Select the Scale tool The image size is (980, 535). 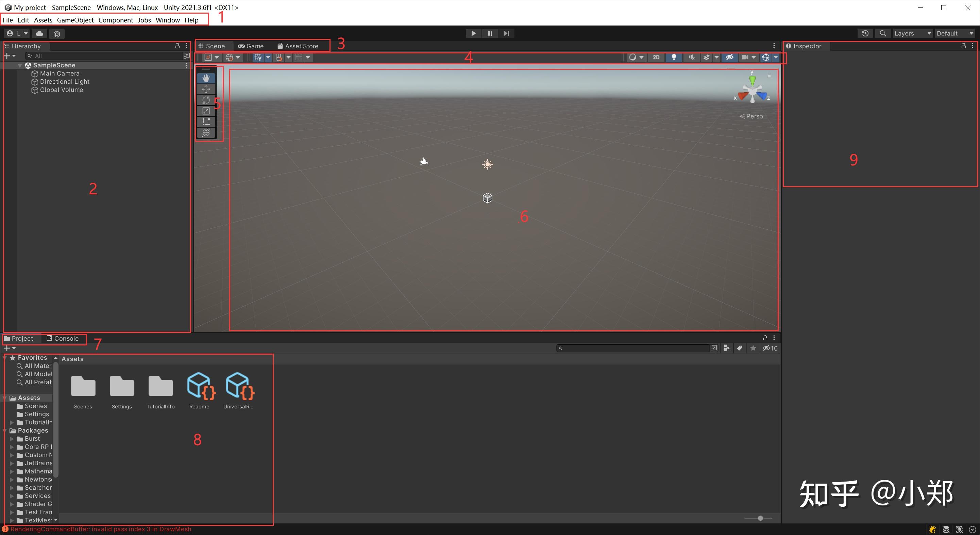(206, 111)
